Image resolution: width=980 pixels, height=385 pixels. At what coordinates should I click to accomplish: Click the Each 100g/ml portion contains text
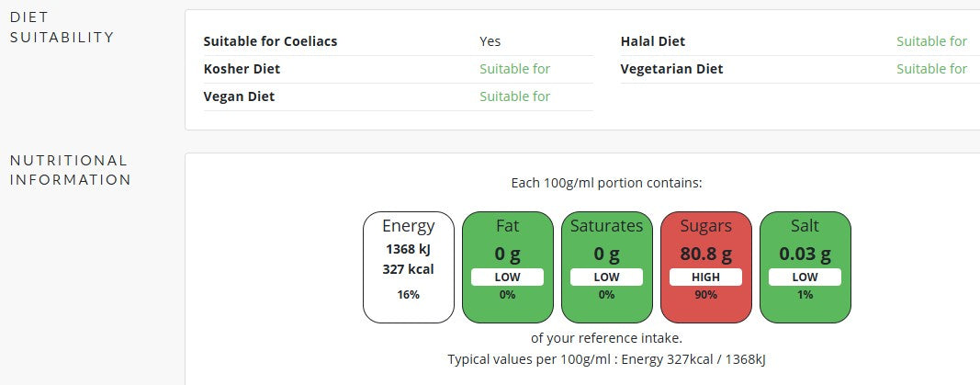[x=606, y=183]
